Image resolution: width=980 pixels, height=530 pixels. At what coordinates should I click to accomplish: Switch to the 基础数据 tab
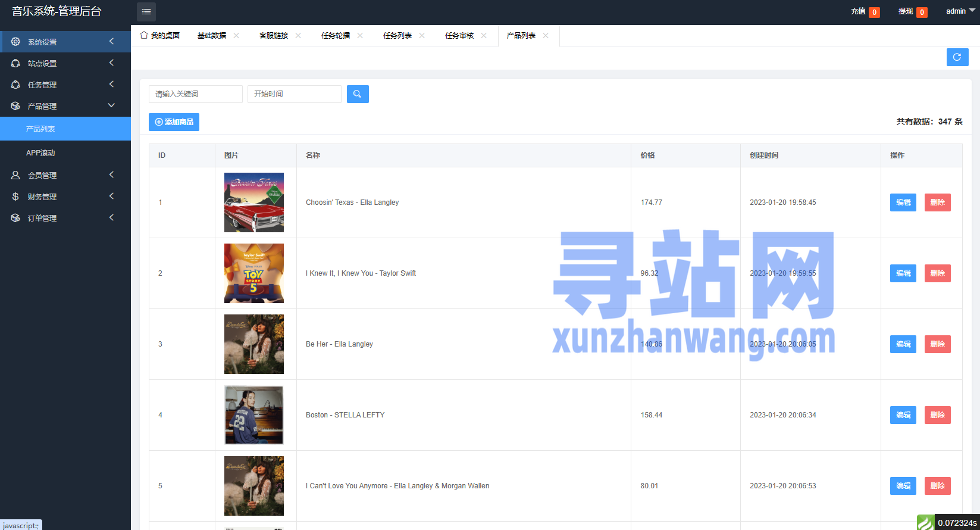[x=212, y=36]
